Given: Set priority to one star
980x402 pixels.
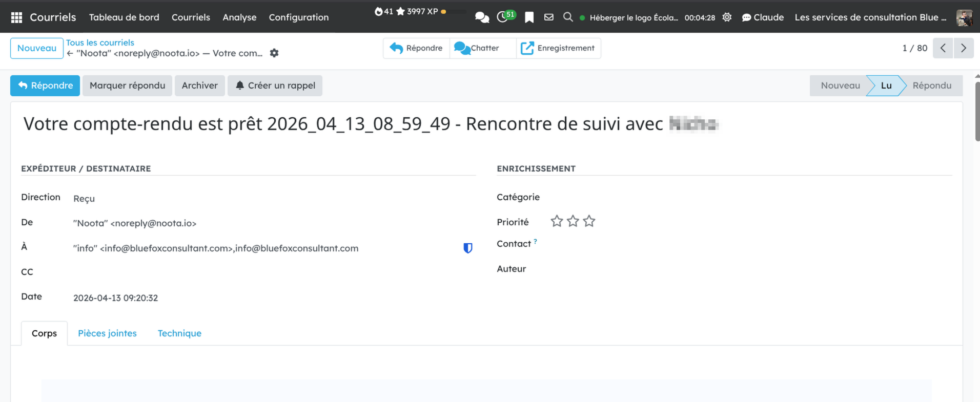Looking at the screenshot, I should click(557, 221).
